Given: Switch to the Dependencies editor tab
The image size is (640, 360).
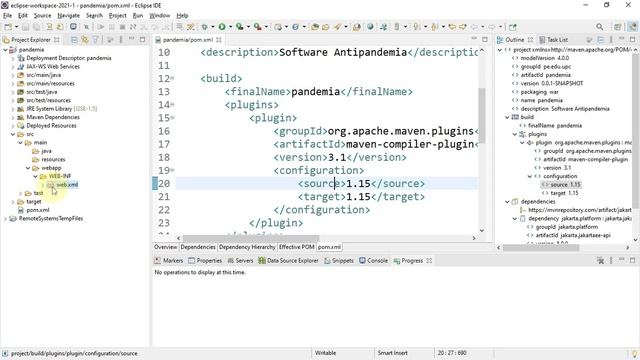Looking at the screenshot, I should pyautogui.click(x=198, y=247).
